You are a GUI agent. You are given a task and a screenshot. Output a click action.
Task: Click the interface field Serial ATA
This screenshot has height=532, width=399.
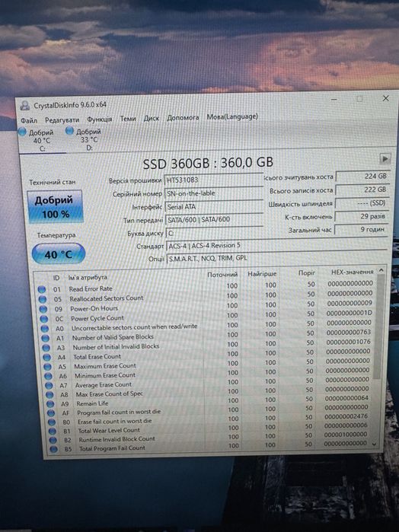pos(214,206)
